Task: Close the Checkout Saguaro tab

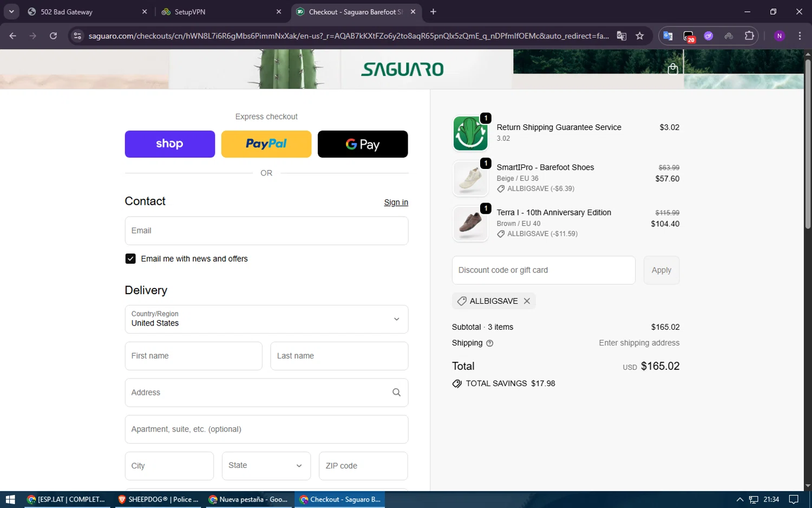Action: 413,11
